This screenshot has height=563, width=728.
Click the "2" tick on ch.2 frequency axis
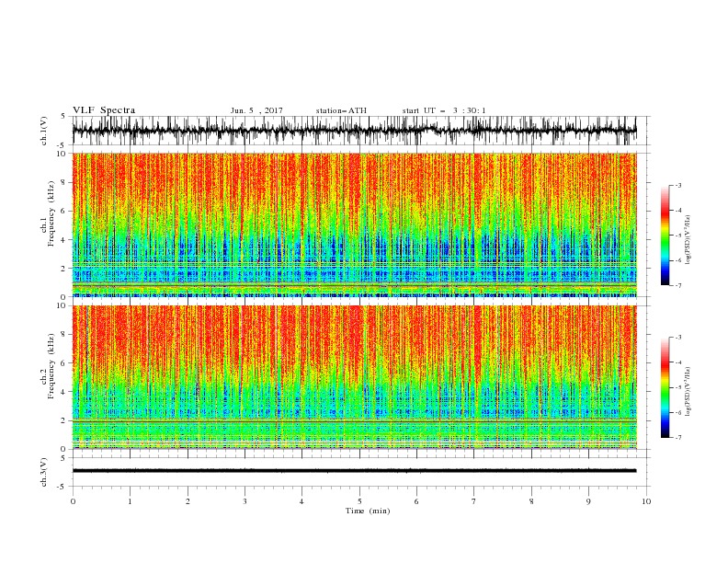click(63, 420)
